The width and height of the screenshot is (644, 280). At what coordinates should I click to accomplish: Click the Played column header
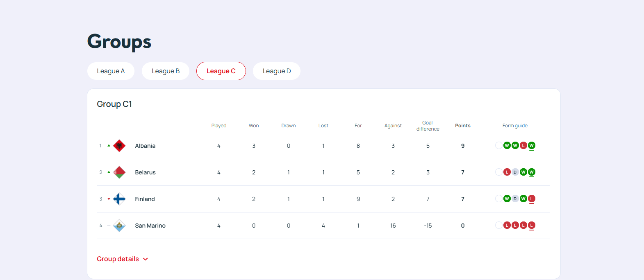(219, 126)
